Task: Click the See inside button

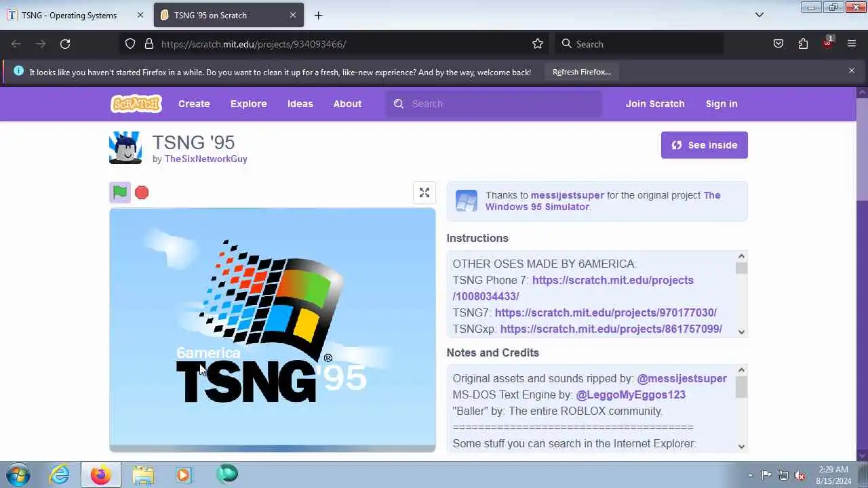Action: (705, 145)
